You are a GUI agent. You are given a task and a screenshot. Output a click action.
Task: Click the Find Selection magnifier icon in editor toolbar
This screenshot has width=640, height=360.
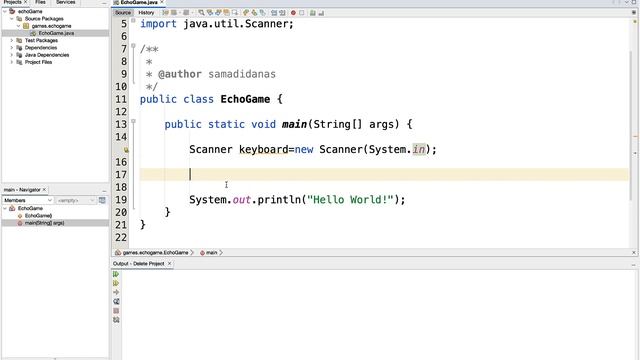(202, 13)
